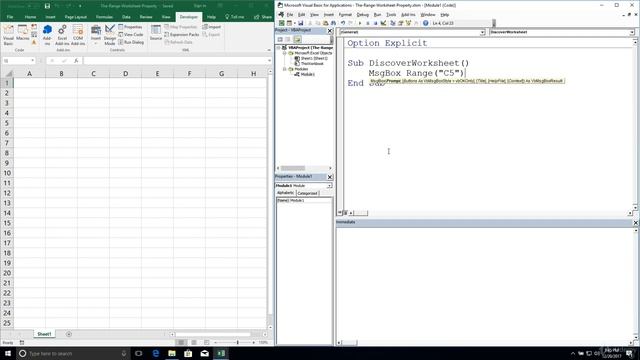The width and height of the screenshot is (640, 360).
Task: Click View Microsoft Excel icon in VBA toolbar
Action: 282,23
